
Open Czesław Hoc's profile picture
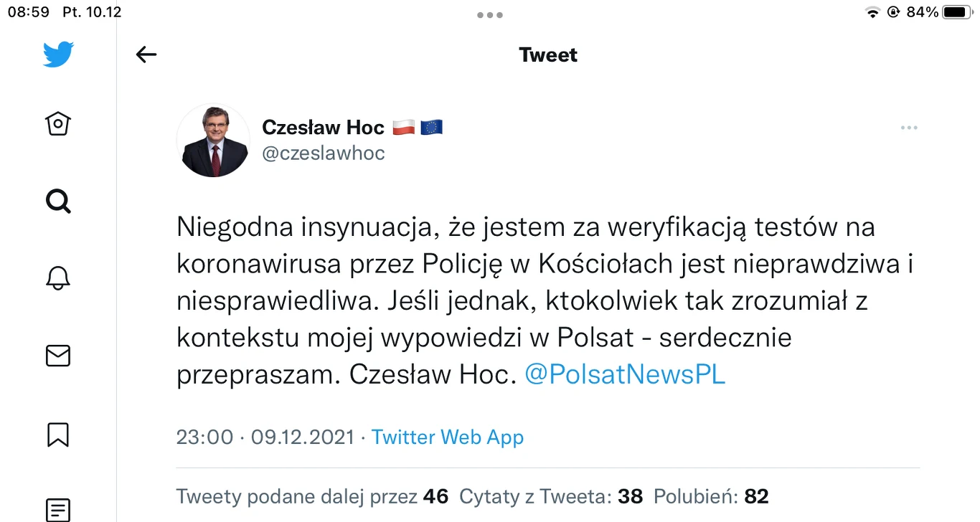click(x=213, y=141)
